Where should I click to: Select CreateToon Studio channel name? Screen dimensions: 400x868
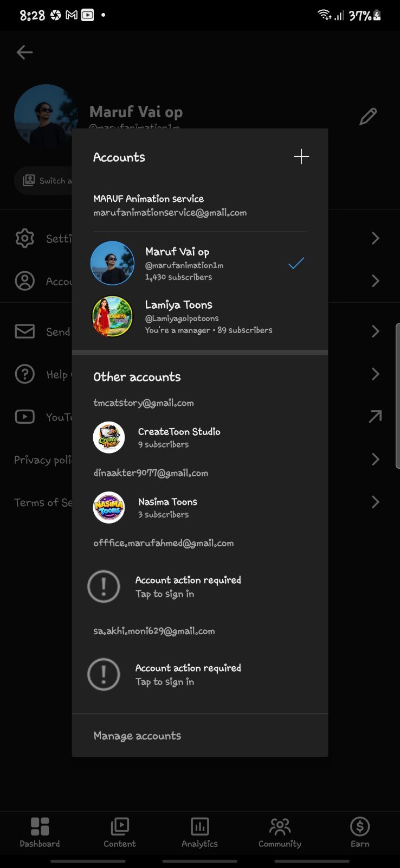pos(179,432)
